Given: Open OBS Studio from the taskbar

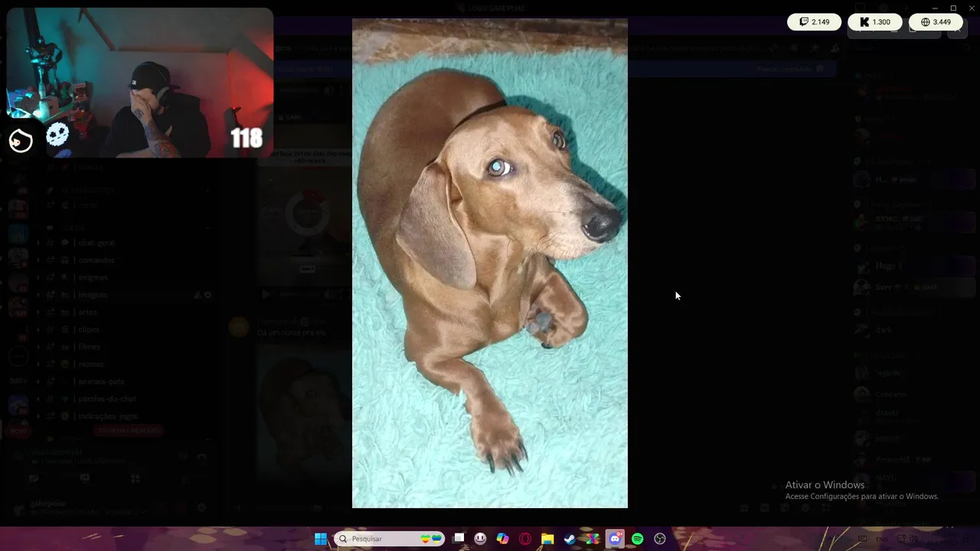Looking at the screenshot, I should tap(660, 539).
